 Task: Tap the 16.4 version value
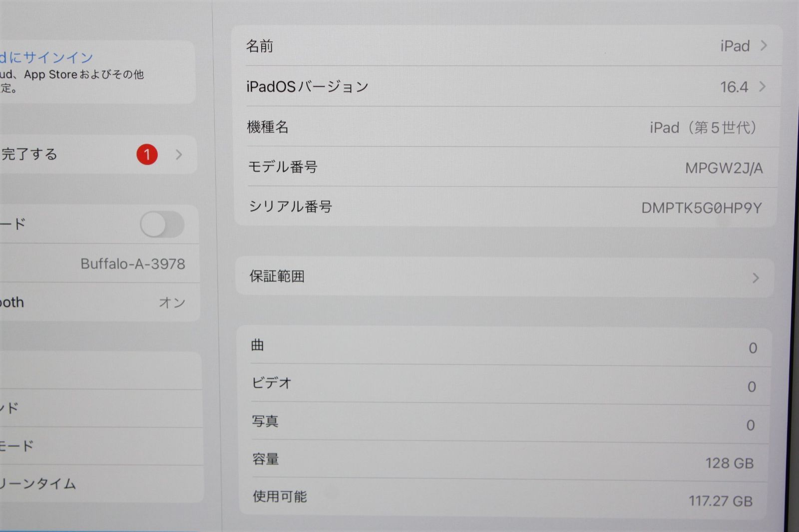(x=734, y=87)
